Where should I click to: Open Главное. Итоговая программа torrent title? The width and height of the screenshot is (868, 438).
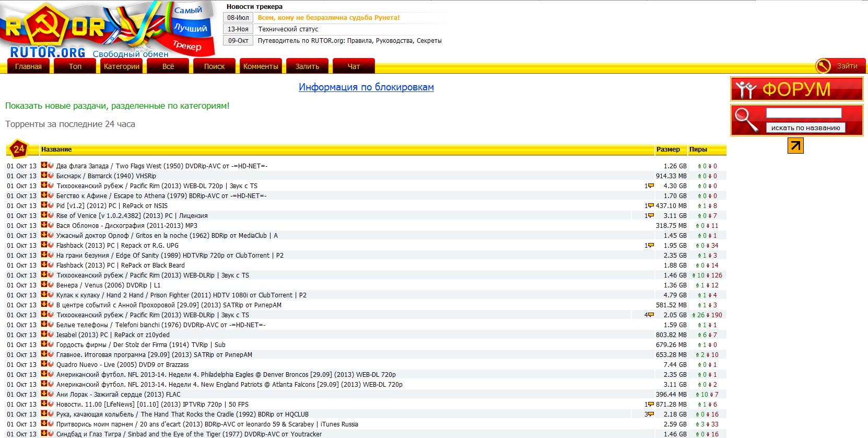pyautogui.click(x=154, y=354)
